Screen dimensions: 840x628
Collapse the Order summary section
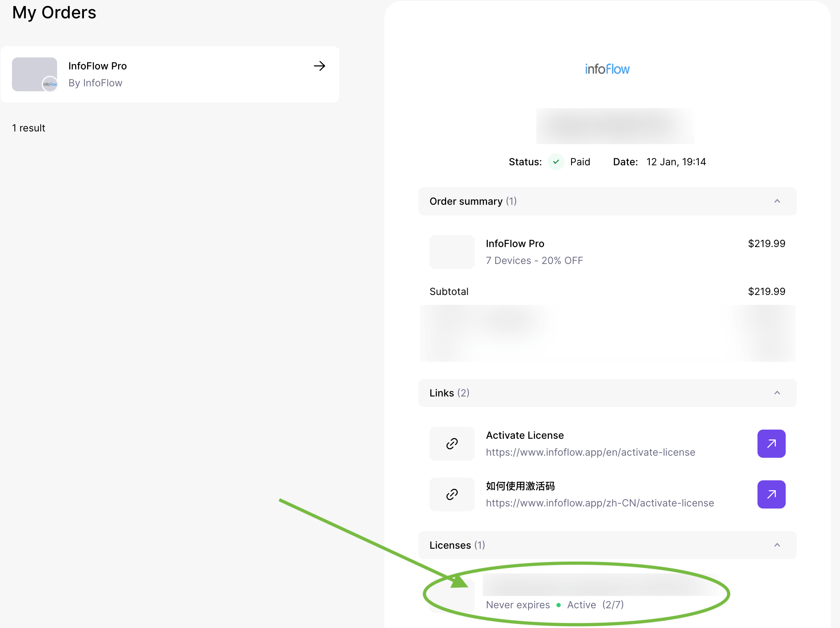click(777, 201)
